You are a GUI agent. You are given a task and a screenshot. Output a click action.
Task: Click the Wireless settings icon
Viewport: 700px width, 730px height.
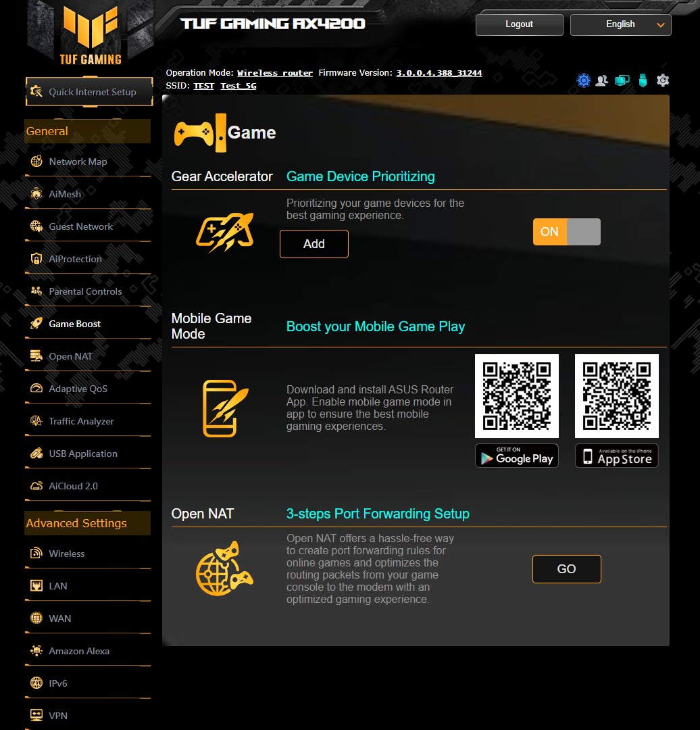pos(36,553)
